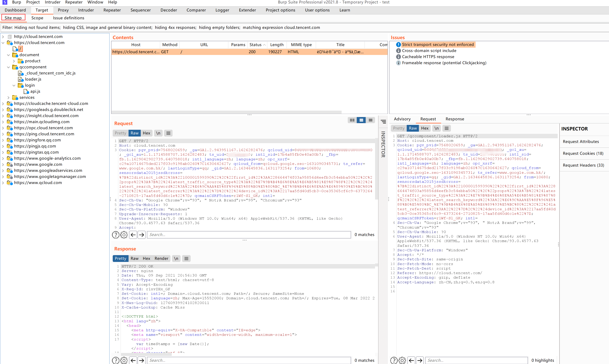Image resolution: width=609 pixels, height=364 pixels.
Task: Select Frameable response Clickjacking info icon
Action: click(399, 63)
